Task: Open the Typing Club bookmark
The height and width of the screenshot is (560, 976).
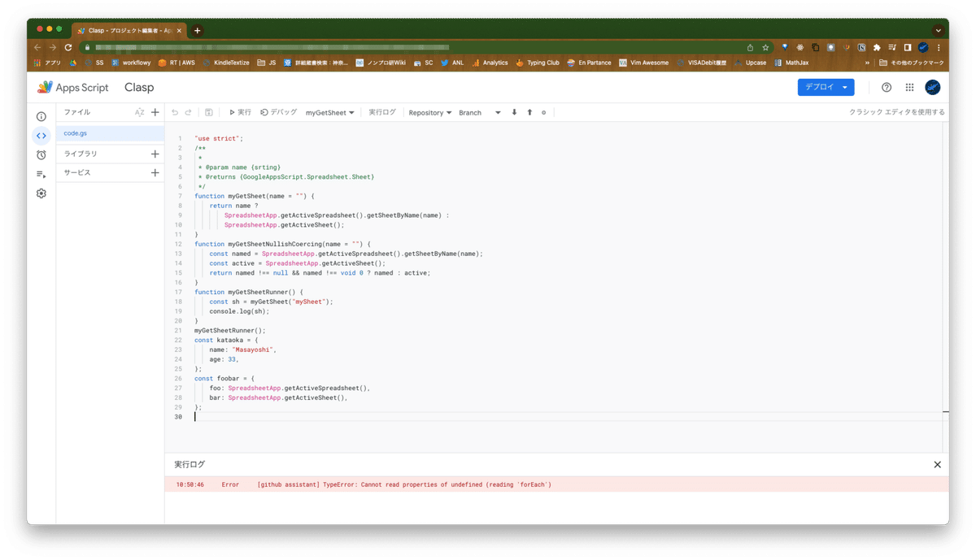Action: coord(538,63)
